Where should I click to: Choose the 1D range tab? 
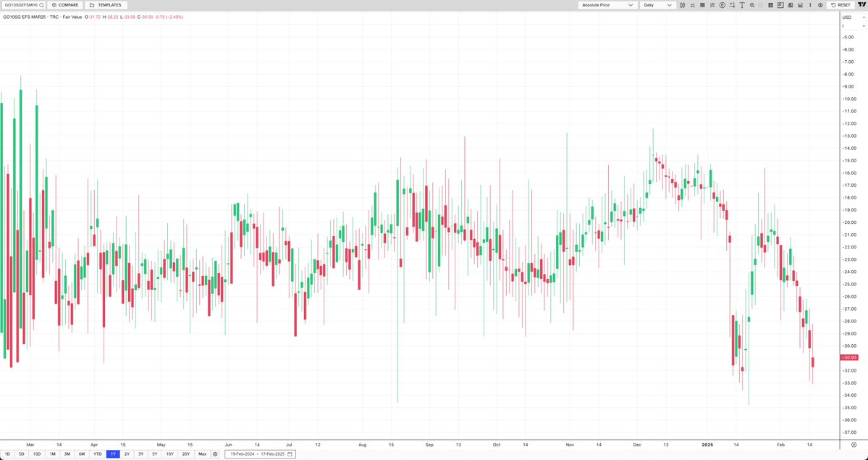point(7,454)
